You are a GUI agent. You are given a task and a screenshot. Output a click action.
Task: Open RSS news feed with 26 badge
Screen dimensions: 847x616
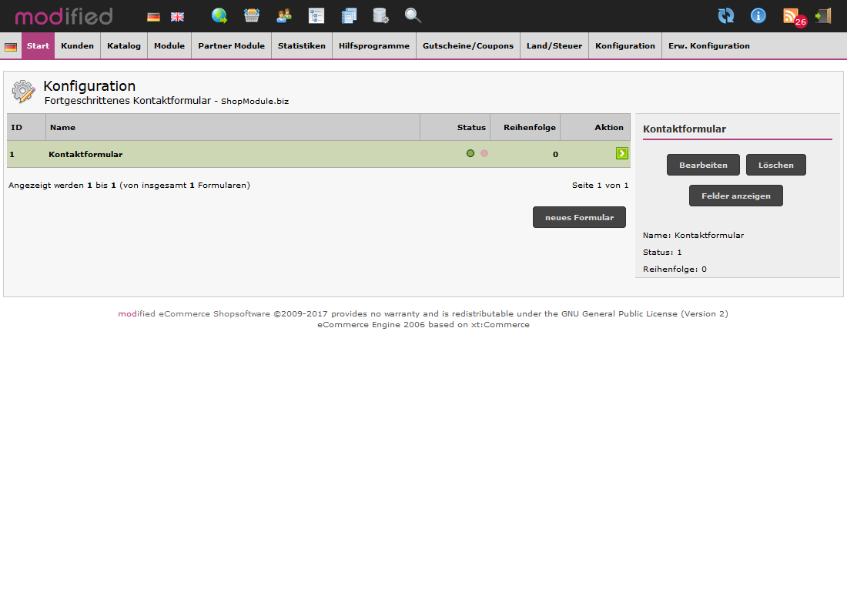tap(792, 16)
